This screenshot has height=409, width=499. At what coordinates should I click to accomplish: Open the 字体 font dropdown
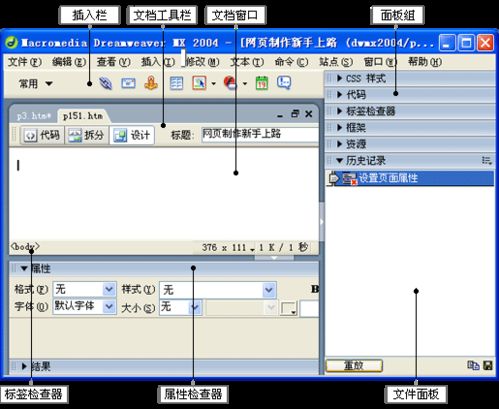tap(109, 306)
